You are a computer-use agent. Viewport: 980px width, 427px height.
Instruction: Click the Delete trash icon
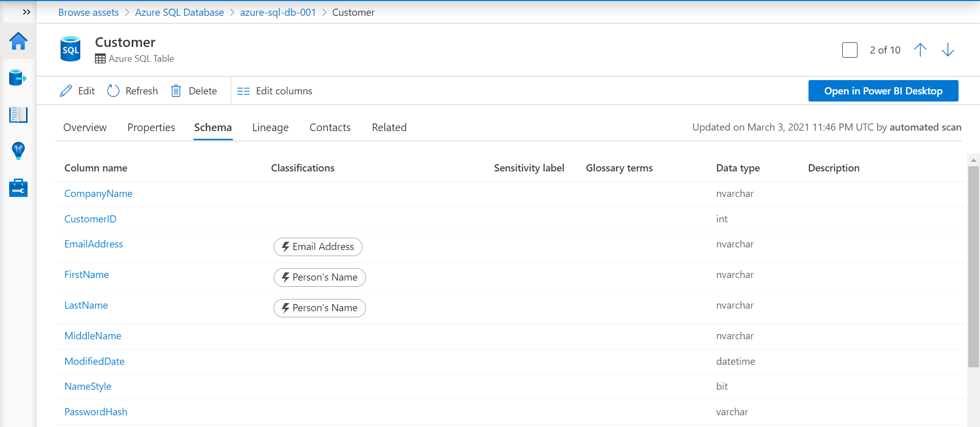pyautogui.click(x=176, y=91)
